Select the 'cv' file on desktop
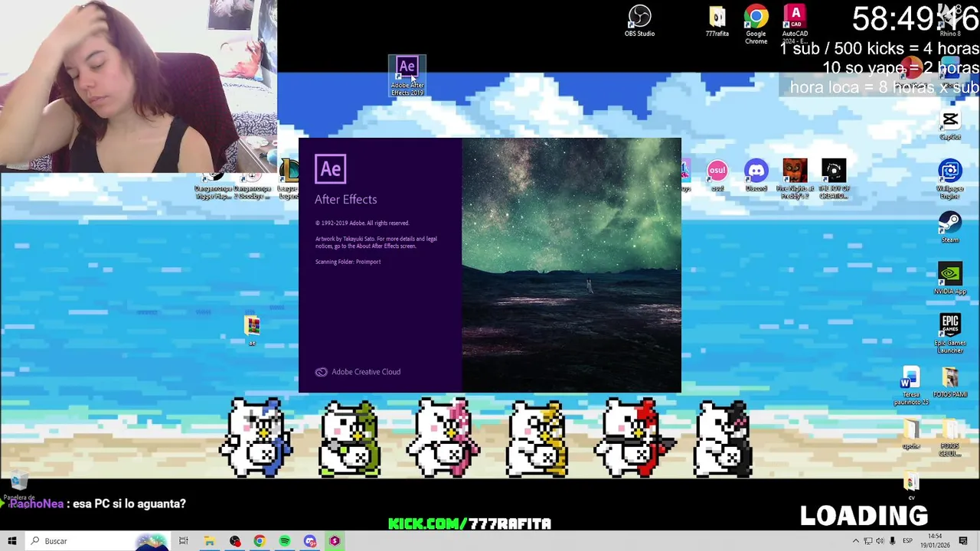The height and width of the screenshot is (551, 980). click(x=911, y=487)
